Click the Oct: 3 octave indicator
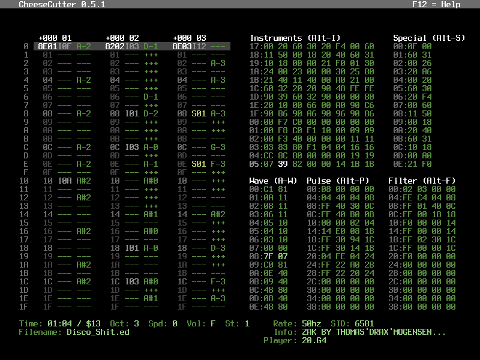The width and height of the screenshot is (480, 360). [124, 324]
